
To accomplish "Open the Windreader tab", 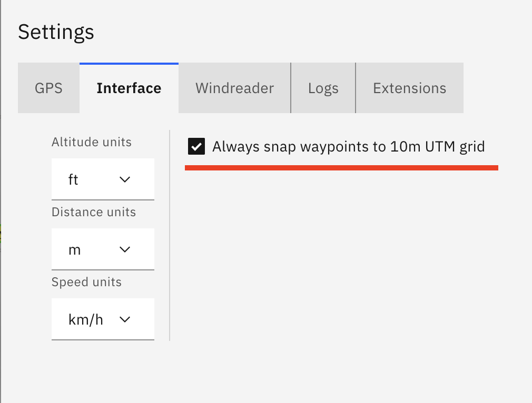I will (234, 88).
